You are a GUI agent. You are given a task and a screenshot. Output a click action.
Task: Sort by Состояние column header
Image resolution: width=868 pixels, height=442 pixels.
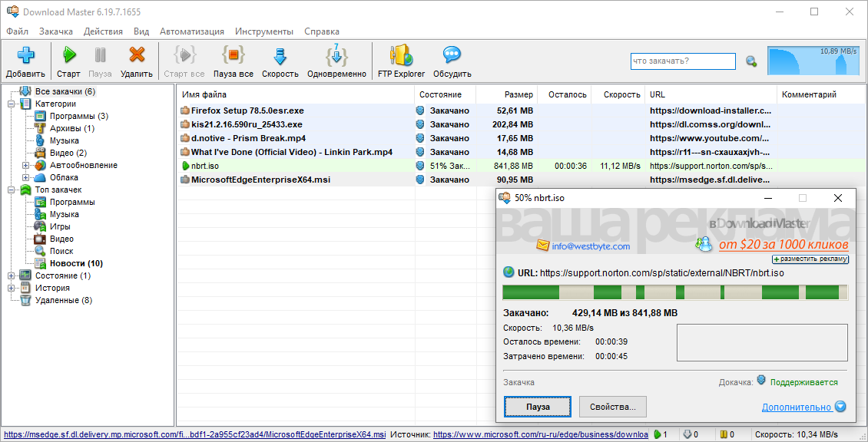tap(445, 94)
